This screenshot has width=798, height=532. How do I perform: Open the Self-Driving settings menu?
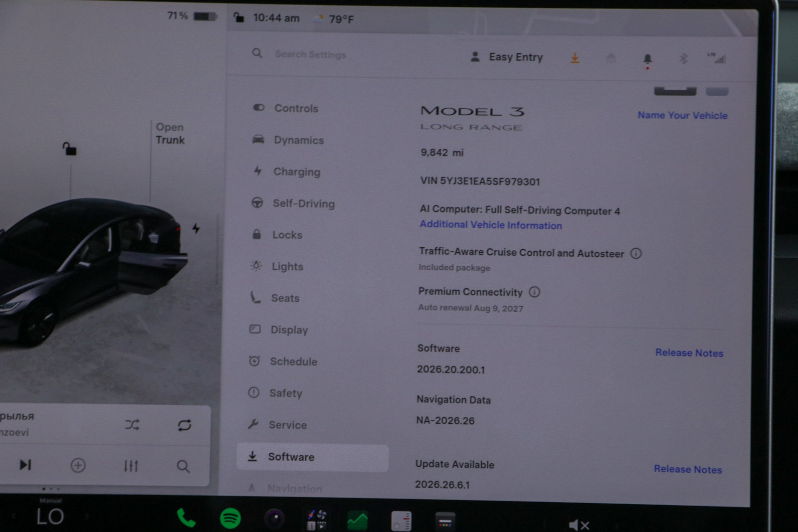(x=293, y=203)
